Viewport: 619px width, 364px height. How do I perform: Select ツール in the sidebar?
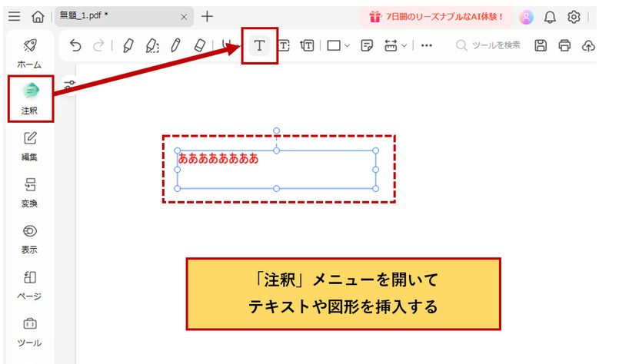pyautogui.click(x=30, y=332)
